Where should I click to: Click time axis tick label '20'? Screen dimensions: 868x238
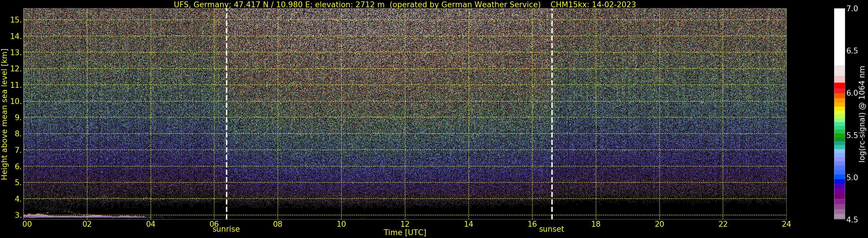click(659, 224)
